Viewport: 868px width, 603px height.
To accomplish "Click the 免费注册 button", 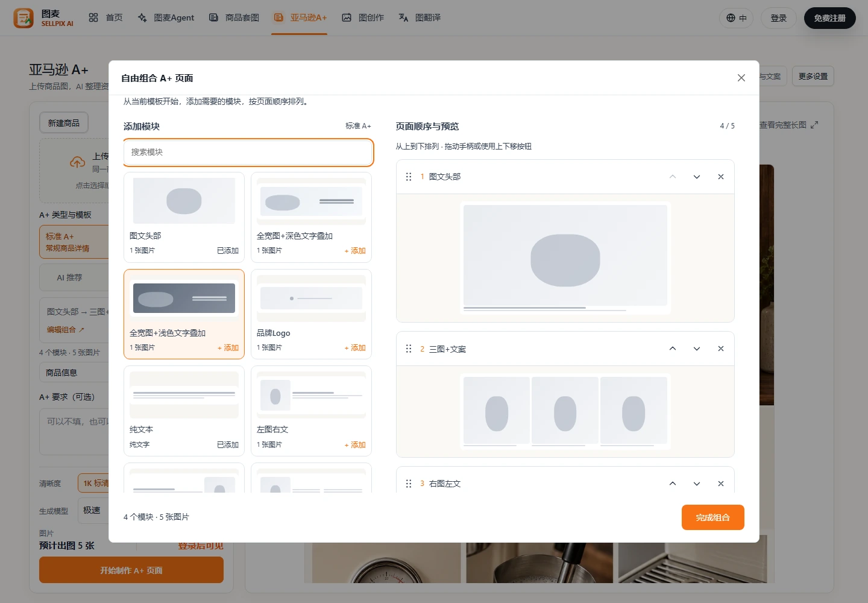I will [830, 18].
